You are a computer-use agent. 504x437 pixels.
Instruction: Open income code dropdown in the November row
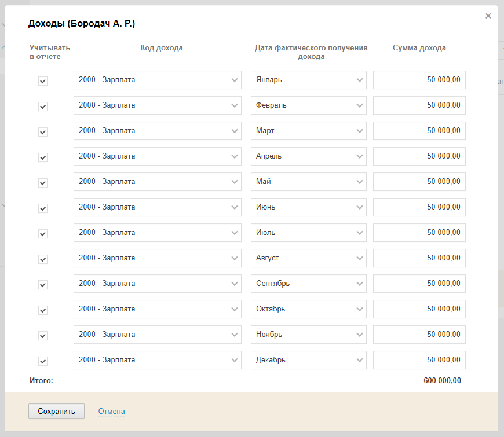pos(157,335)
